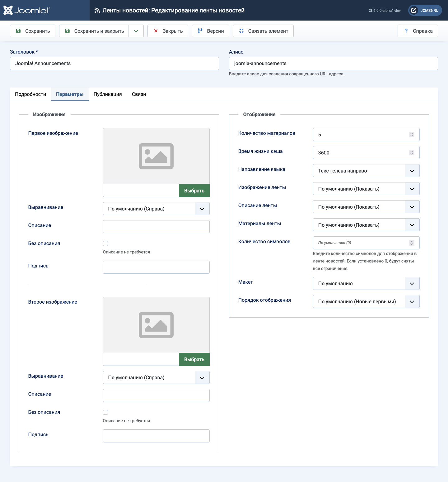This screenshot has width=448, height=482.
Task: Open Направление языка dropdown
Action: (366, 171)
